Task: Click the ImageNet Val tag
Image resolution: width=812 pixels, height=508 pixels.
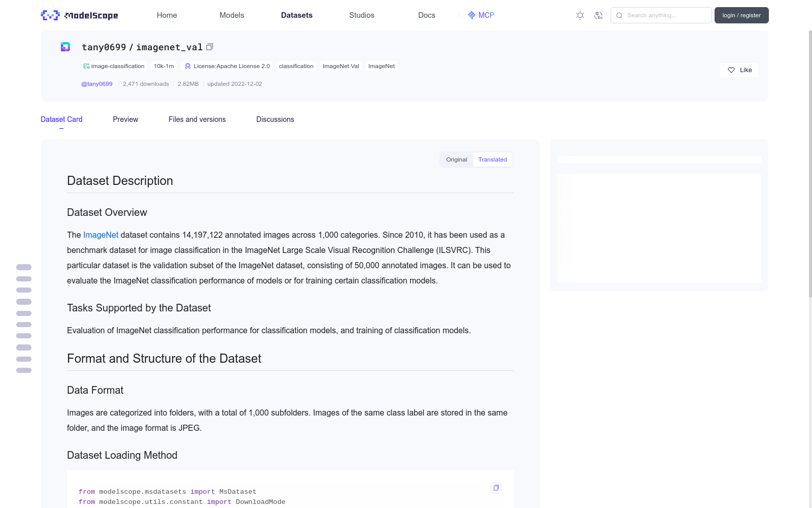Action: coord(341,66)
